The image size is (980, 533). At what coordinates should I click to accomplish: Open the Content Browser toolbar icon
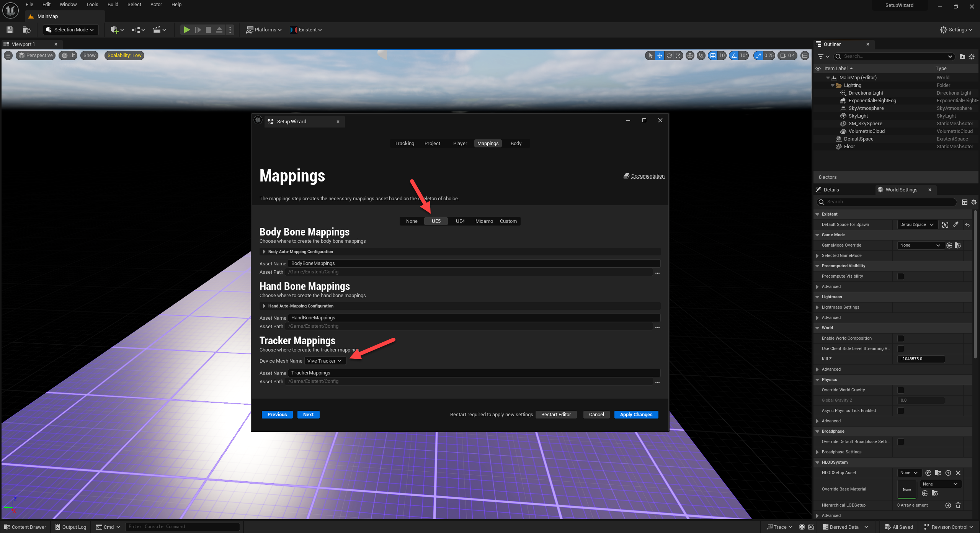26,30
